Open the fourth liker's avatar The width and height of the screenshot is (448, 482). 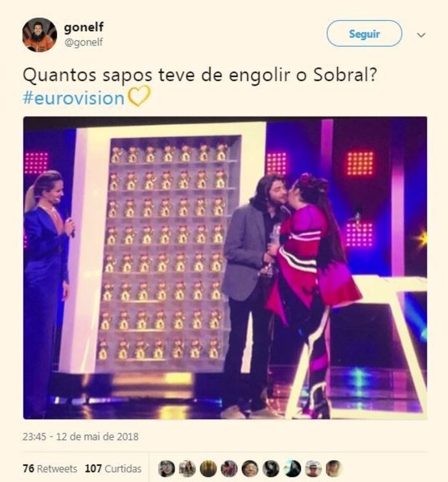click(x=230, y=469)
